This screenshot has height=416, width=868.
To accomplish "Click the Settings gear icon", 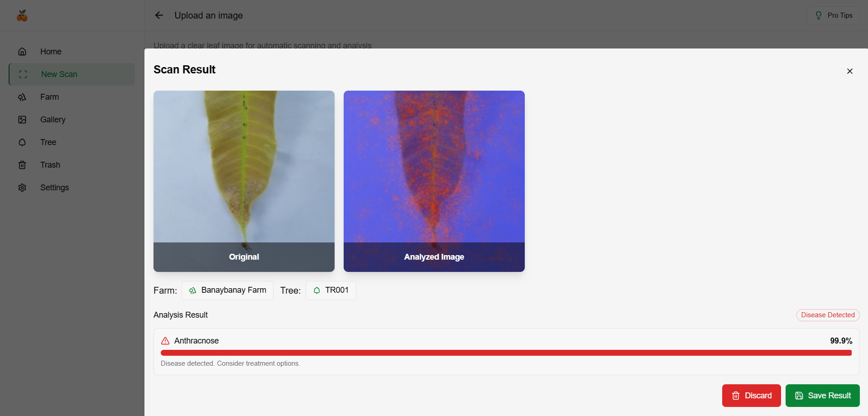I will pyautogui.click(x=22, y=188).
